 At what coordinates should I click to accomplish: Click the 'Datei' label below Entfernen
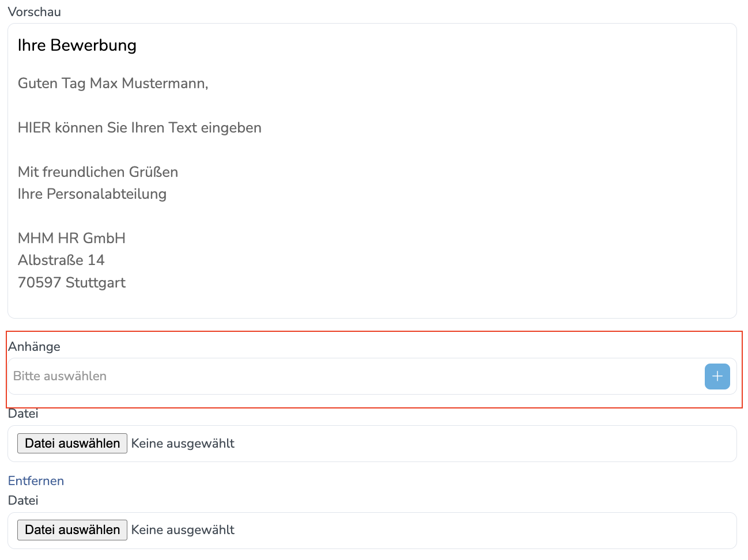pos(23,500)
